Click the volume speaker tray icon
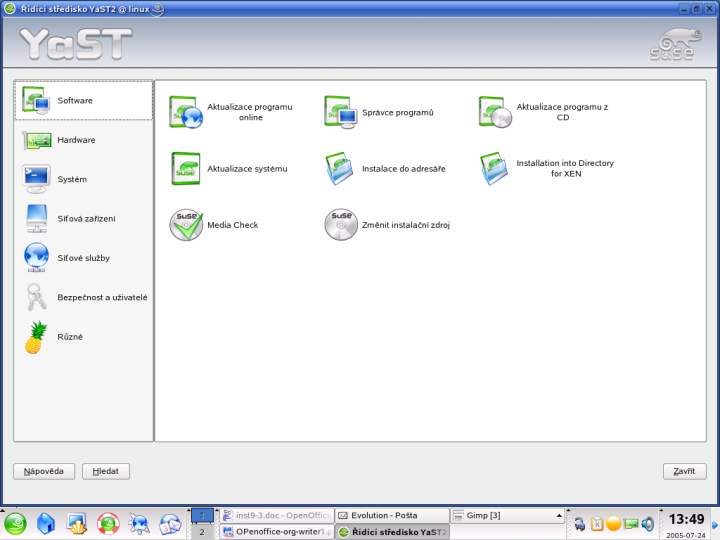Viewport: 720px width, 540px height. 648,523
